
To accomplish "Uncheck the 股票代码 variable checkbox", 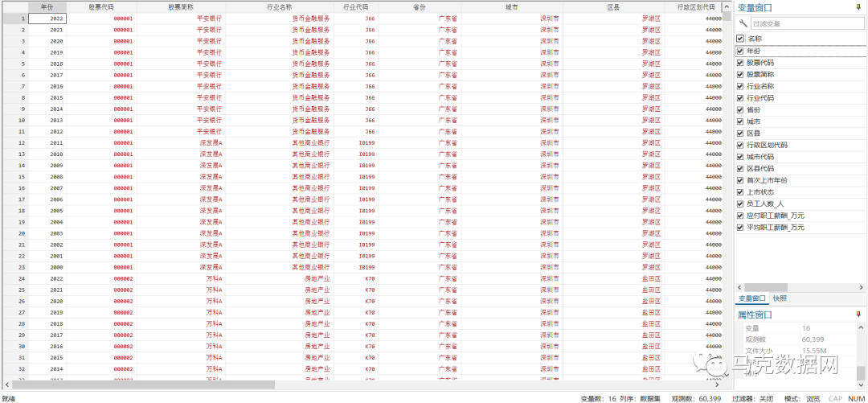I will tap(740, 63).
